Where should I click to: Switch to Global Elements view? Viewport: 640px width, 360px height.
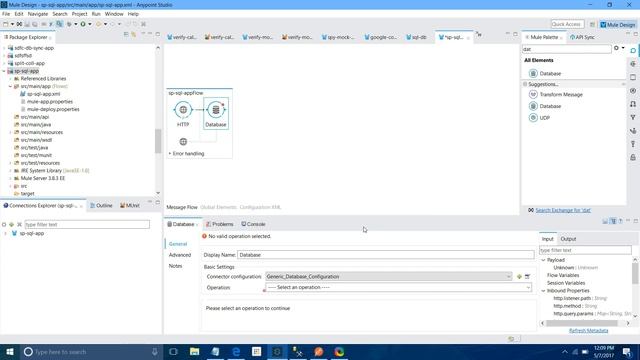[x=218, y=207]
